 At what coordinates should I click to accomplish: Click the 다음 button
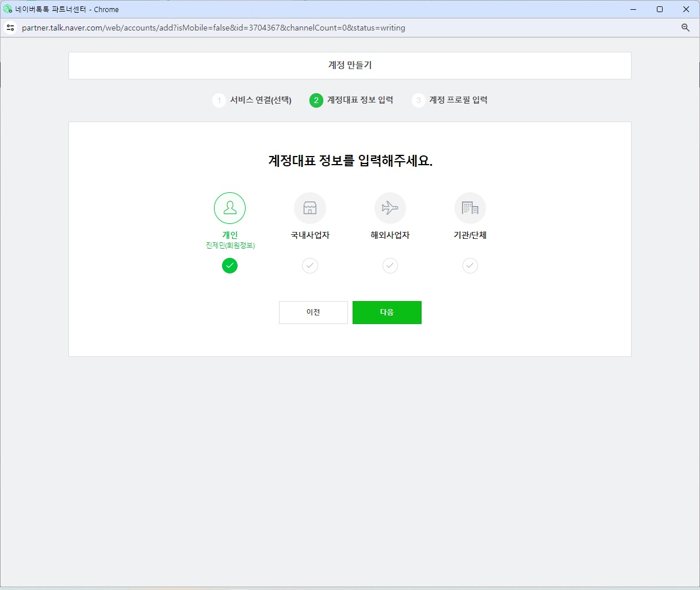pyautogui.click(x=387, y=312)
